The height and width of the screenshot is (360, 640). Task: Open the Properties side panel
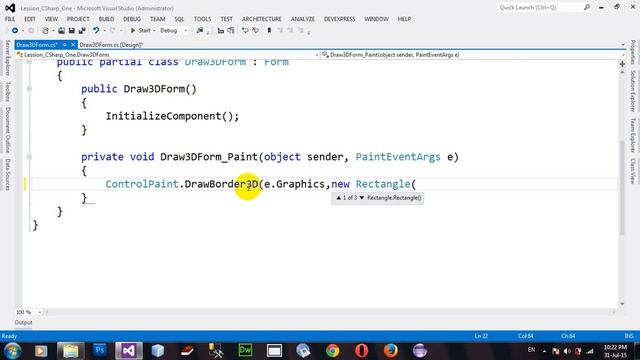pyautogui.click(x=632, y=52)
